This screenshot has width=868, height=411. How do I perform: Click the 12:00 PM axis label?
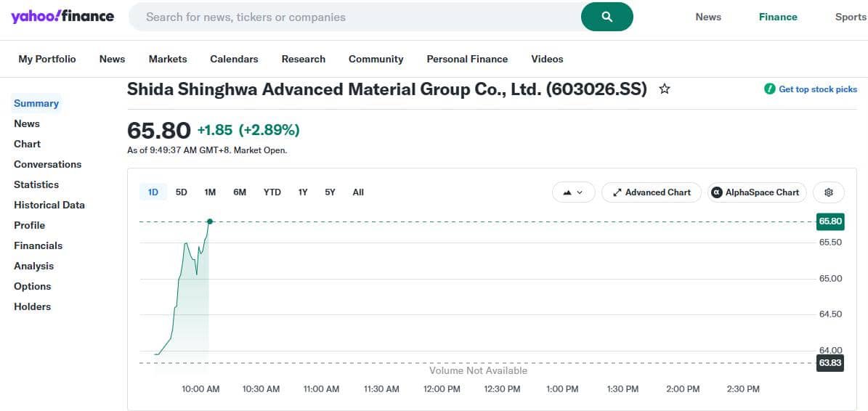click(442, 389)
